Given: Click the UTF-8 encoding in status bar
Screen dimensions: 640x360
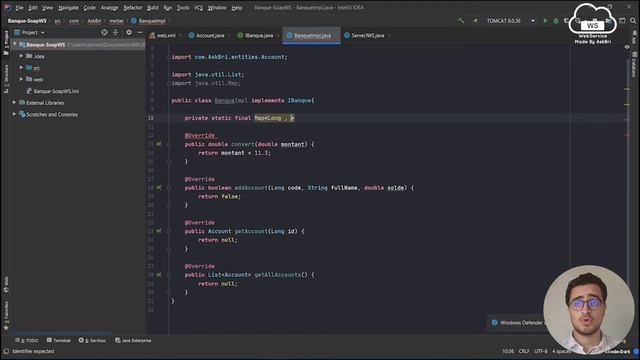Looking at the screenshot, I should tap(541, 351).
